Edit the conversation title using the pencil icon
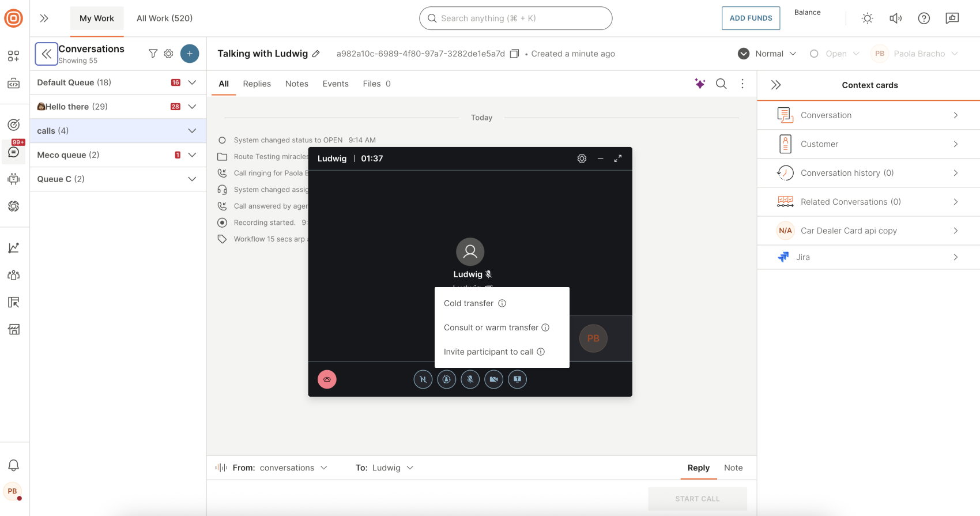The height and width of the screenshot is (516, 980). (316, 54)
